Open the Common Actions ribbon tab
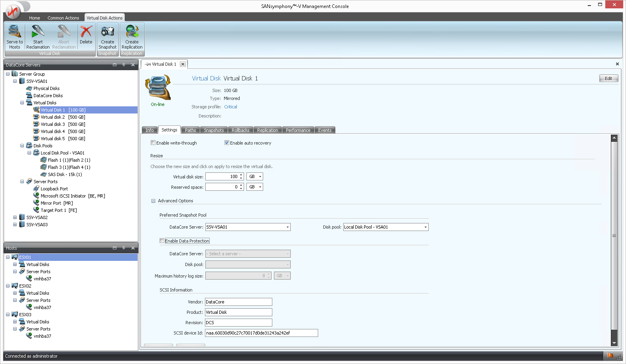Viewport: 626px width, 364px height. click(63, 18)
